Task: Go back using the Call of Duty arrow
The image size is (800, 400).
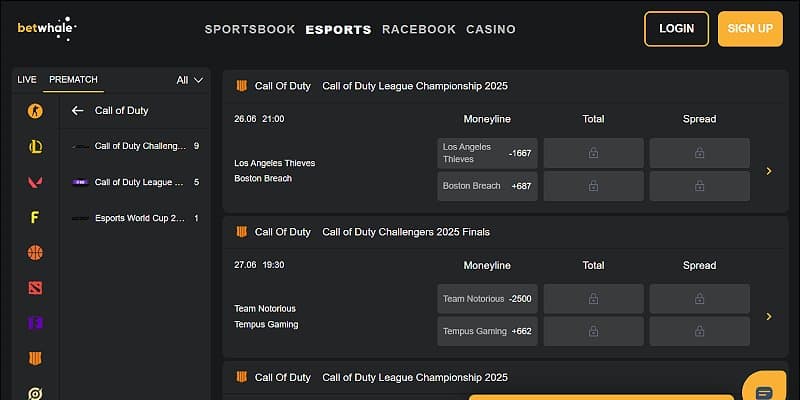Action: coord(77,111)
